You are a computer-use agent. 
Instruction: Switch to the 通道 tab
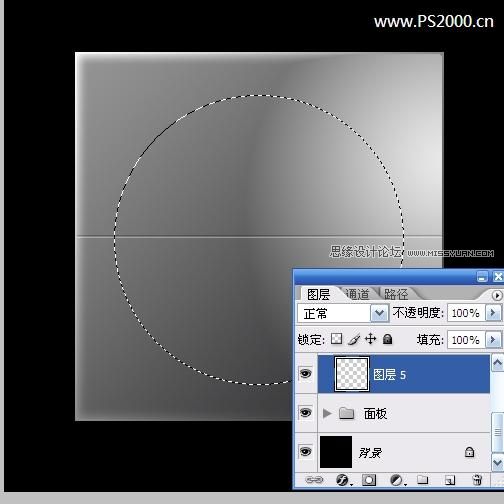357,294
